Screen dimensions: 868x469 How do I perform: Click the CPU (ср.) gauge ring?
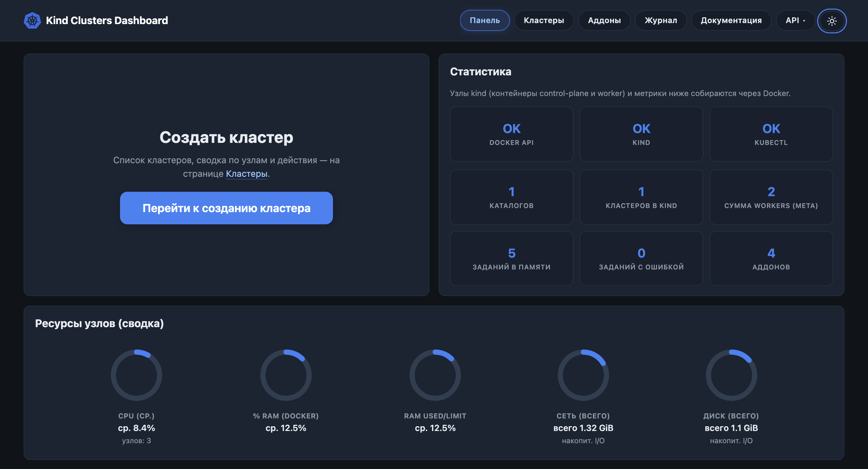(136, 375)
